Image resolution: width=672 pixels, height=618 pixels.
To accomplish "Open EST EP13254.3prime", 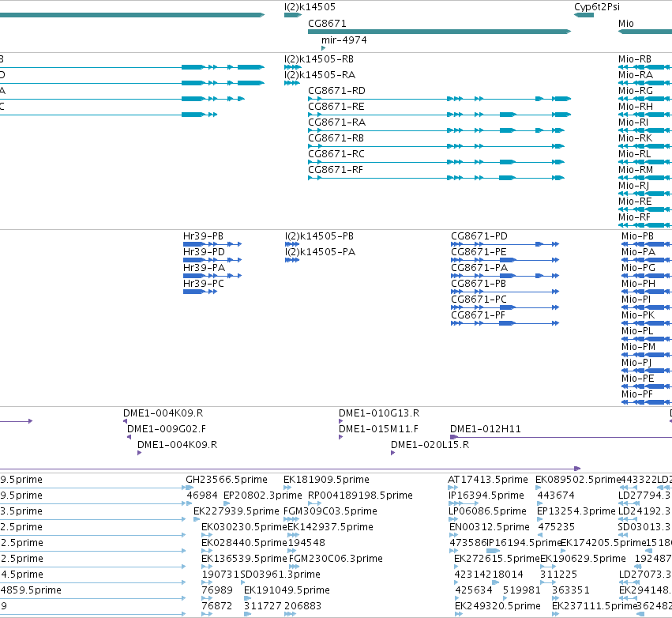I will [x=576, y=511].
